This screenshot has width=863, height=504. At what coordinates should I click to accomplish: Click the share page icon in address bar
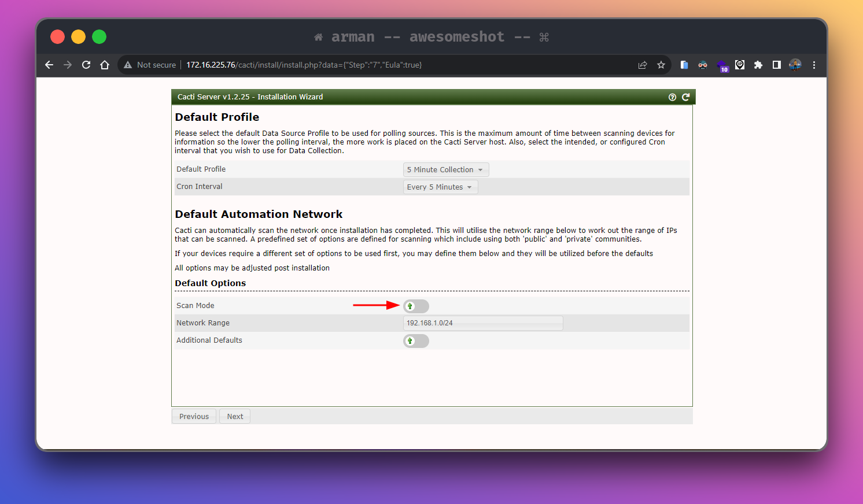(643, 65)
